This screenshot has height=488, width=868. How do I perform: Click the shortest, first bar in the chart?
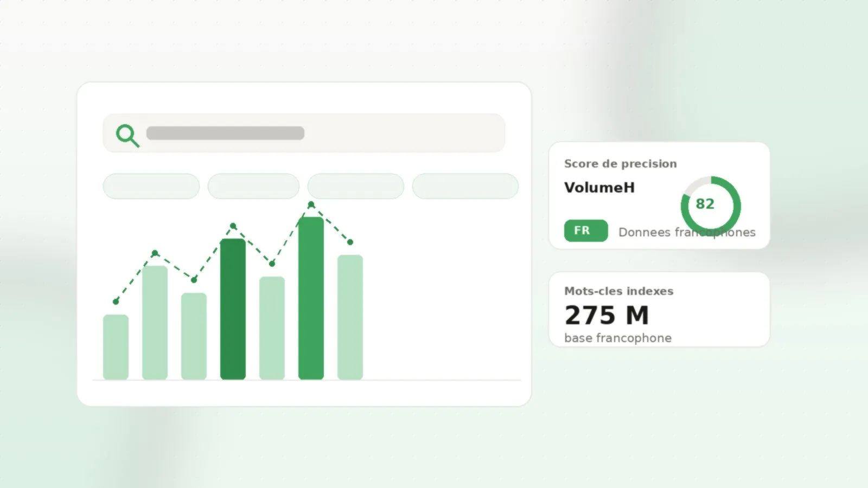pyautogui.click(x=116, y=347)
